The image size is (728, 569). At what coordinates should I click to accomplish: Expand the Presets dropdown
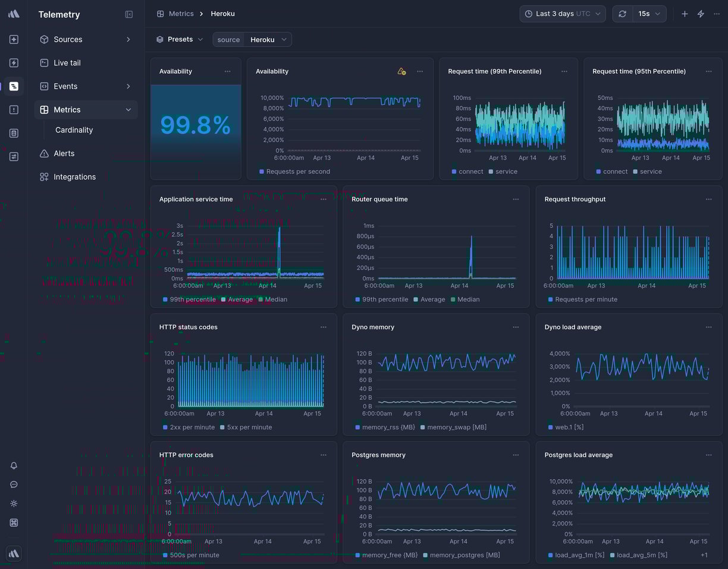click(x=179, y=39)
